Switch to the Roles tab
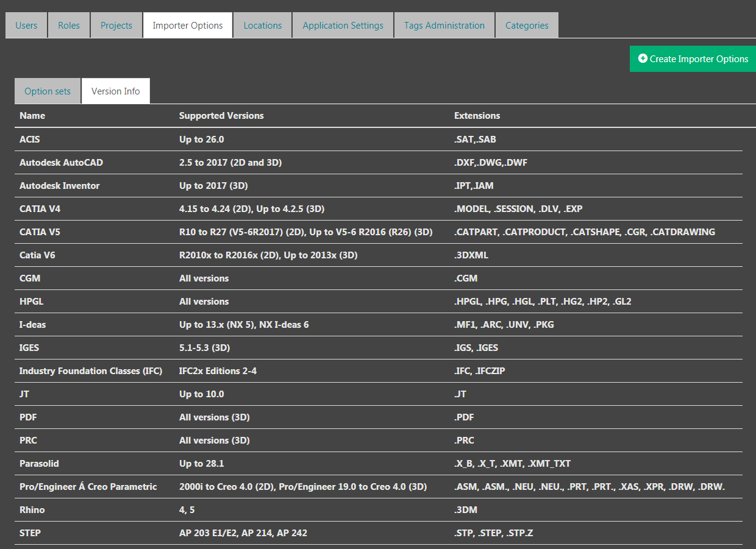This screenshot has height=549, width=756. tap(69, 26)
